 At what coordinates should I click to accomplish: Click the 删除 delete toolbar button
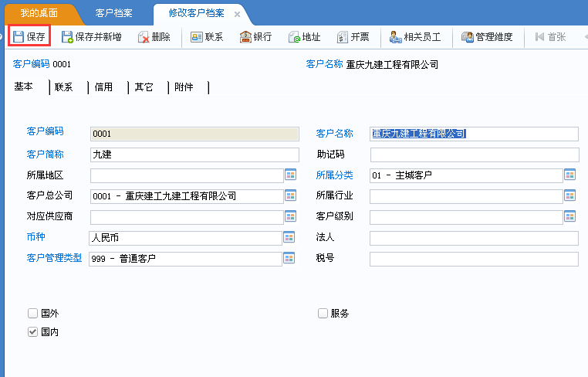(154, 37)
